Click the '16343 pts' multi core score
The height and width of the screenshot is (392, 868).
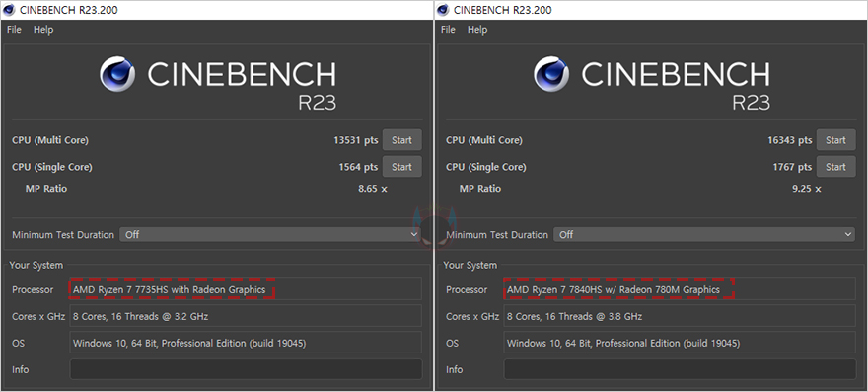point(789,140)
